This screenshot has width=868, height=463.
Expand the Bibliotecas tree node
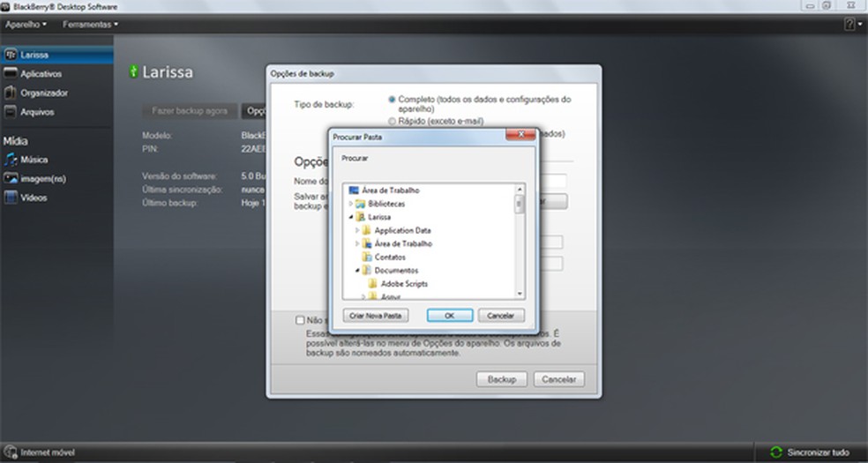pyautogui.click(x=350, y=204)
